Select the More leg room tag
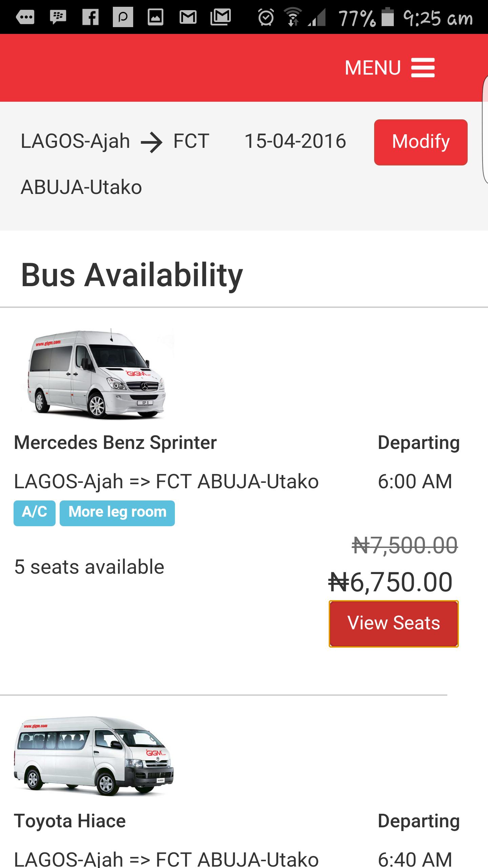 pyautogui.click(x=117, y=513)
